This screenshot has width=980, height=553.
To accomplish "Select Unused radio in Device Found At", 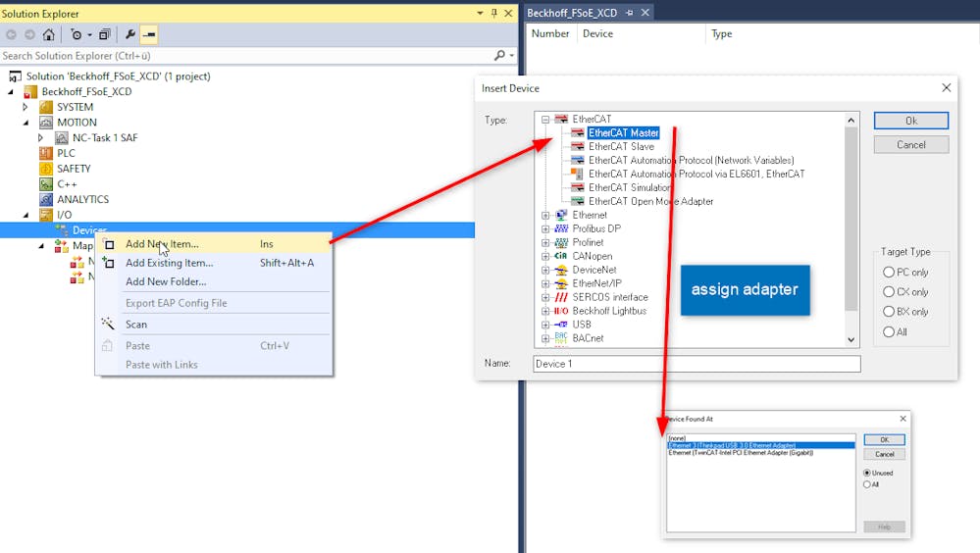I will pyautogui.click(x=867, y=473).
